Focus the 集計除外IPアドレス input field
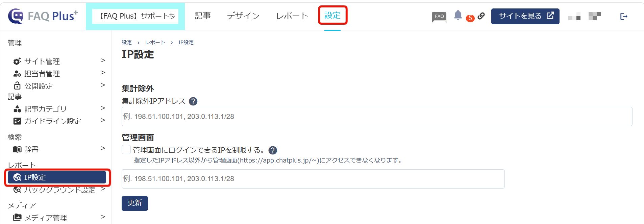This screenshot has height=224, width=644. [x=377, y=117]
